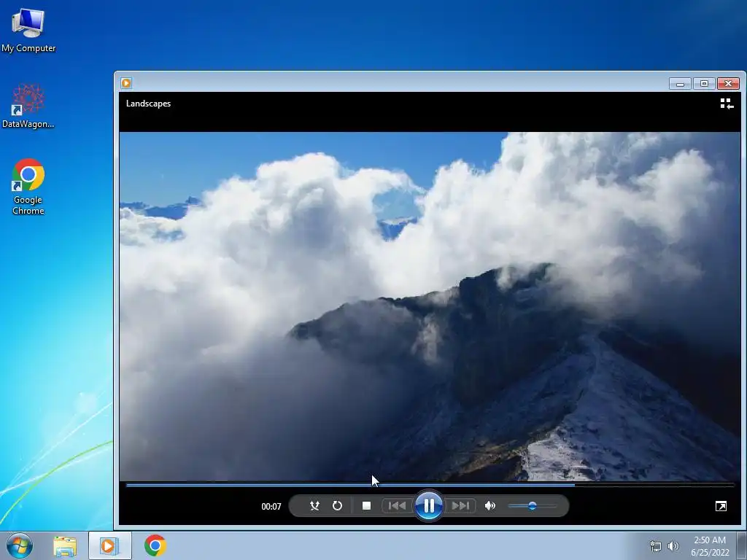Image resolution: width=747 pixels, height=560 pixels.
Task: Toggle repeat mode in media player
Action: [x=337, y=506]
